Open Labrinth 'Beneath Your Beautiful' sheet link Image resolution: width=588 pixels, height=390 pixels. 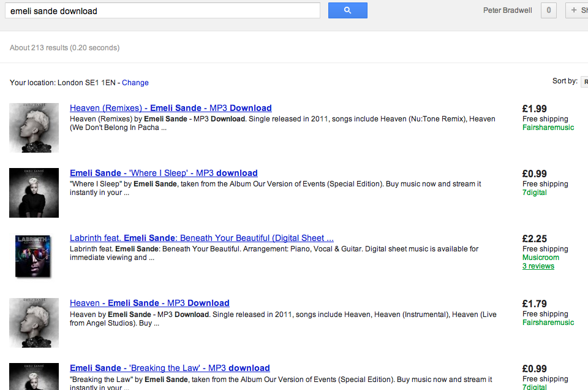click(x=202, y=238)
